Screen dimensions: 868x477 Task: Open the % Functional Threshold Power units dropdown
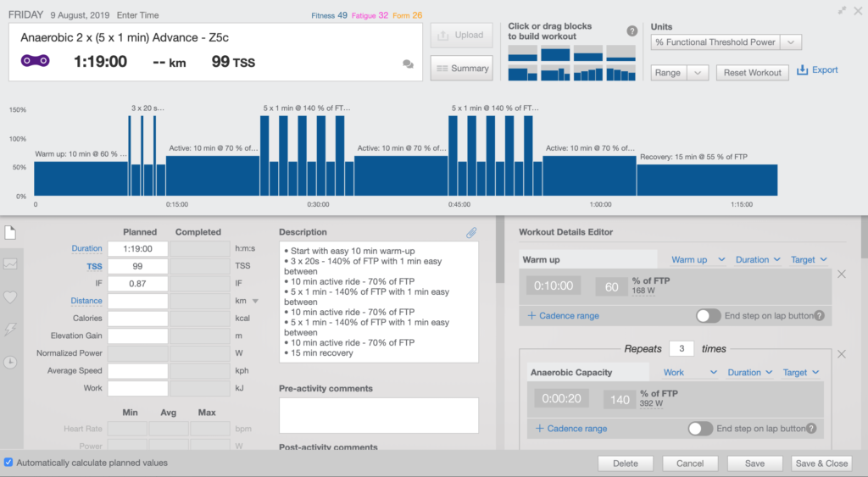790,42
